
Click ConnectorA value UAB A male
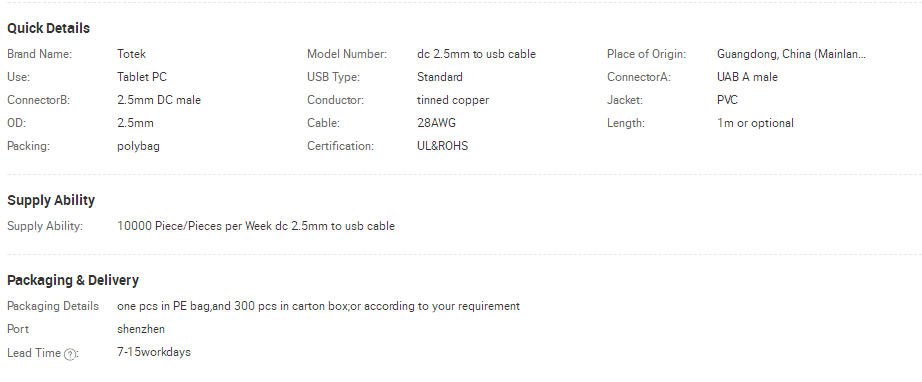(747, 77)
